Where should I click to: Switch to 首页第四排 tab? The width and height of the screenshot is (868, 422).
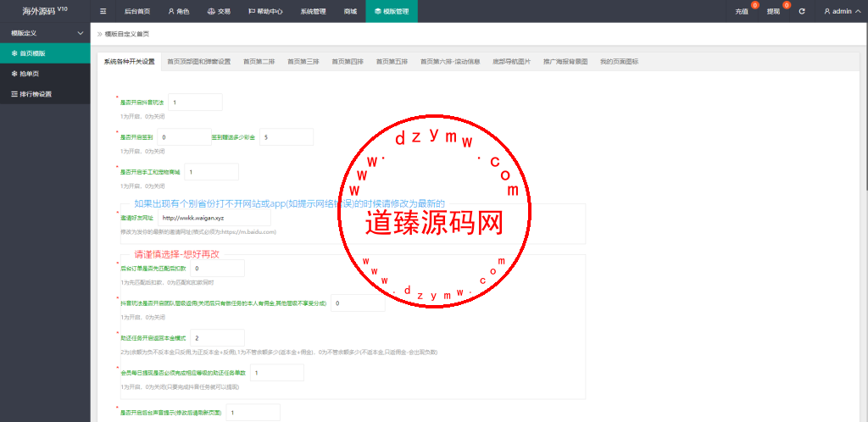[x=348, y=62]
